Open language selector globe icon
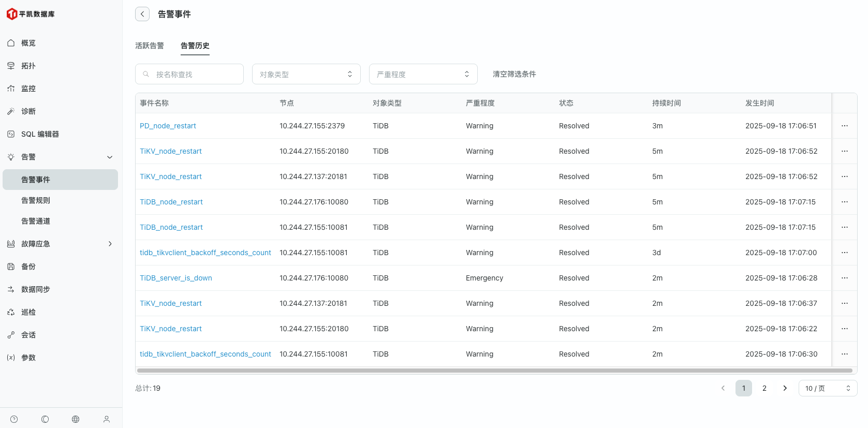The height and width of the screenshot is (428, 868). (x=76, y=419)
